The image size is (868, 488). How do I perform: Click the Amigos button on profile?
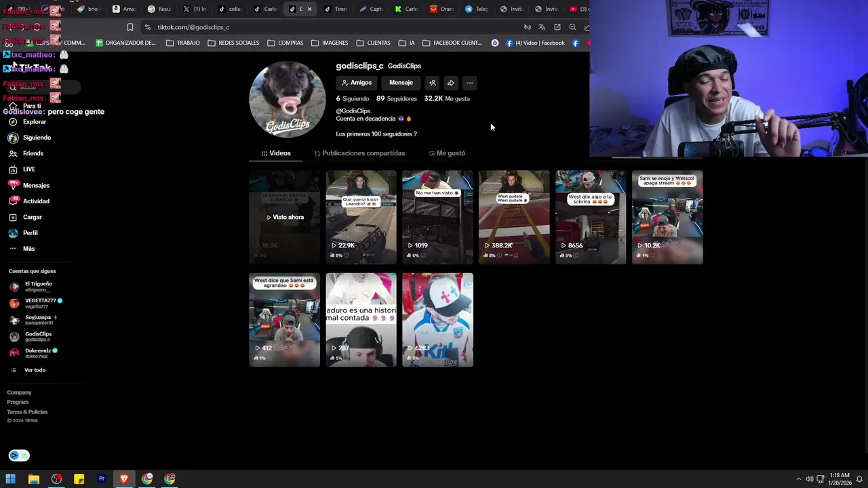coord(357,83)
